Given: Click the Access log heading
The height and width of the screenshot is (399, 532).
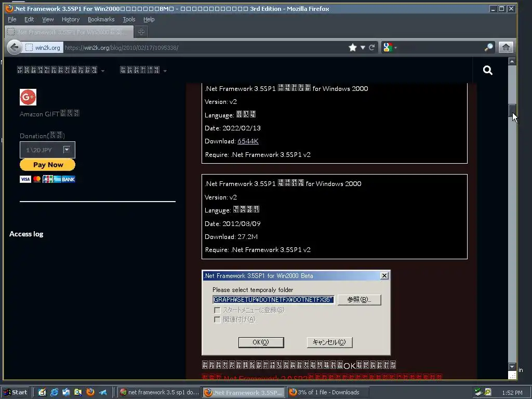Looking at the screenshot, I should tap(26, 234).
